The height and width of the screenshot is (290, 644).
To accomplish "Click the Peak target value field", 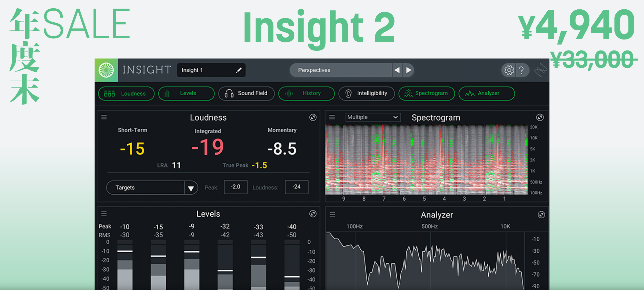I will 236,187.
